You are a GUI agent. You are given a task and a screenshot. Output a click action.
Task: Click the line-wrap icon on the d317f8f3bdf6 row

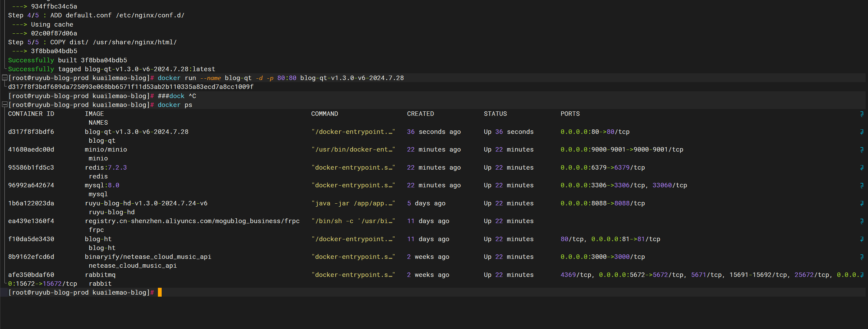click(x=862, y=132)
